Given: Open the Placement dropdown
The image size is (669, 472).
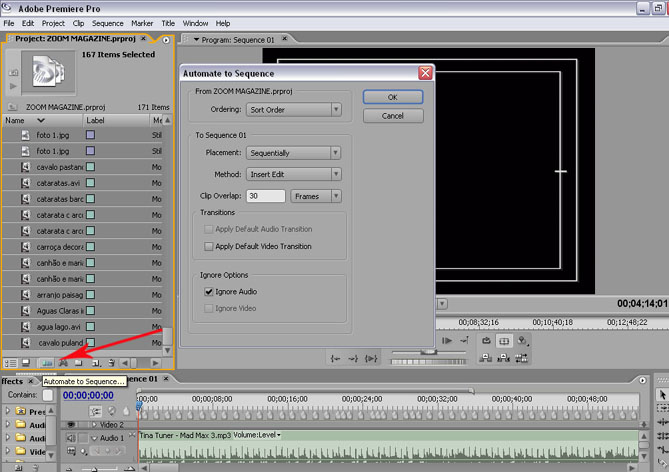Looking at the screenshot, I should pyautogui.click(x=294, y=153).
